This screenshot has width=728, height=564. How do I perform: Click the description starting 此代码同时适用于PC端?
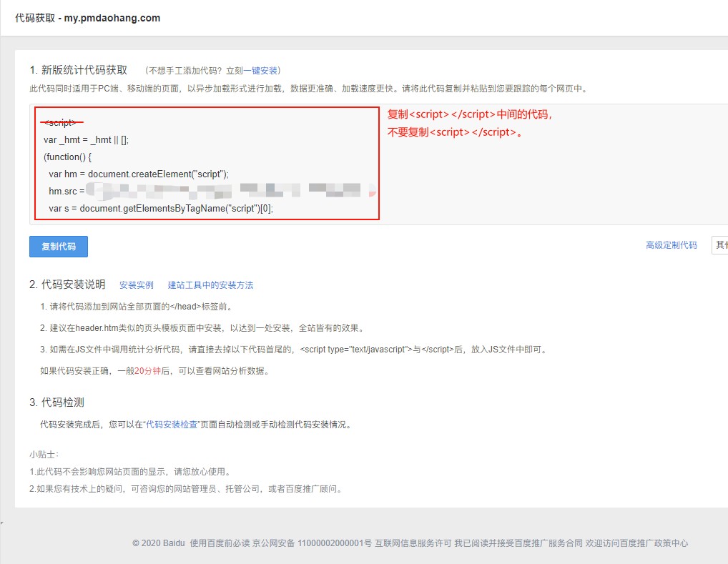coord(309,88)
